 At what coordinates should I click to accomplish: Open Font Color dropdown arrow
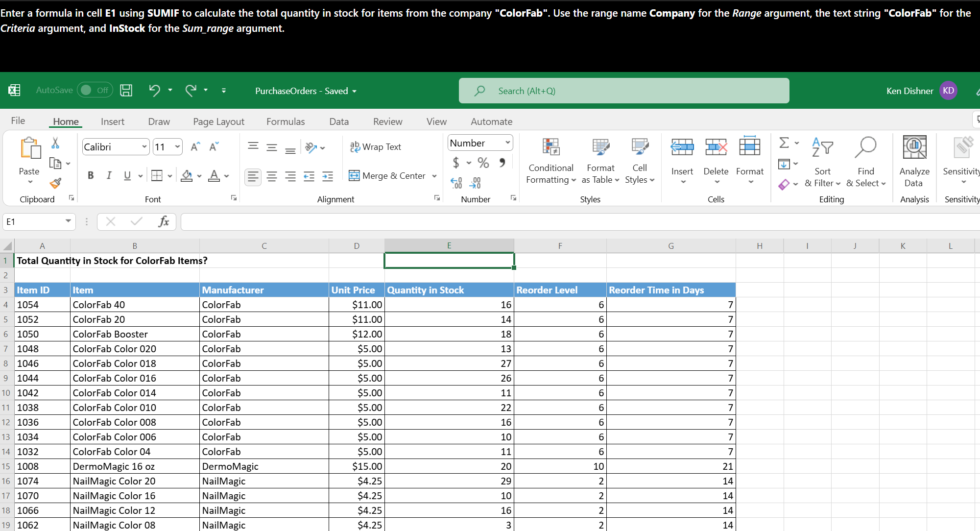[x=227, y=176]
